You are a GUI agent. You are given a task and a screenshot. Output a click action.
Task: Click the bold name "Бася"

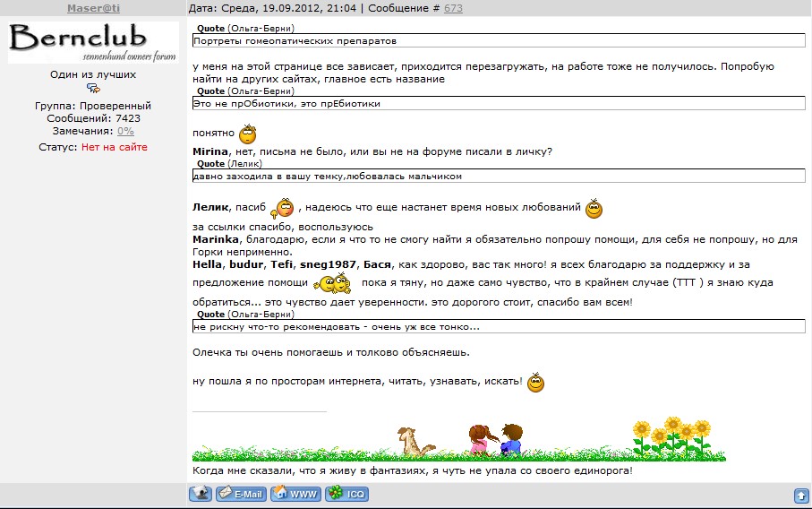[377, 265]
